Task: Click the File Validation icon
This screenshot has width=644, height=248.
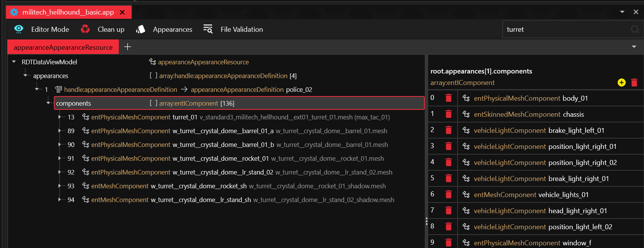Action: [208, 29]
